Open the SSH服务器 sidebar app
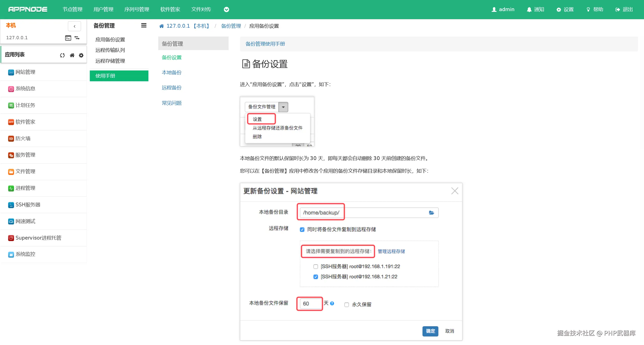The height and width of the screenshot is (345, 644). tap(28, 205)
